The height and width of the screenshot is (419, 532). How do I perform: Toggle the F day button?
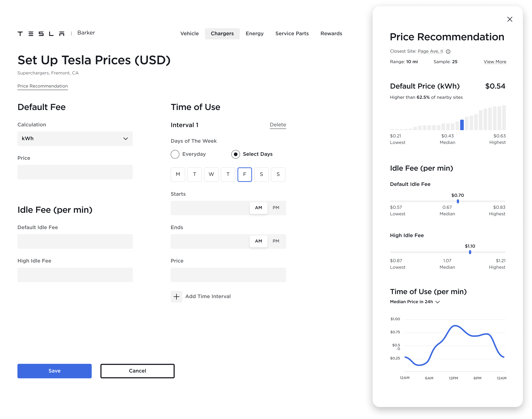tap(245, 174)
